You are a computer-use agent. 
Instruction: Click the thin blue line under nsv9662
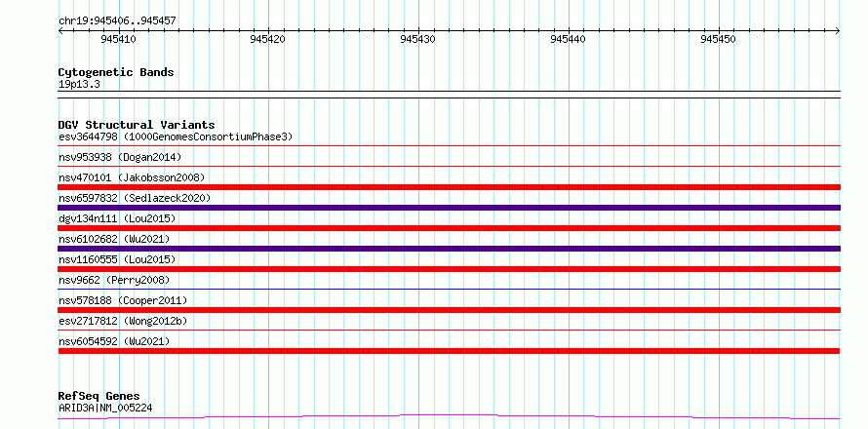(450, 289)
